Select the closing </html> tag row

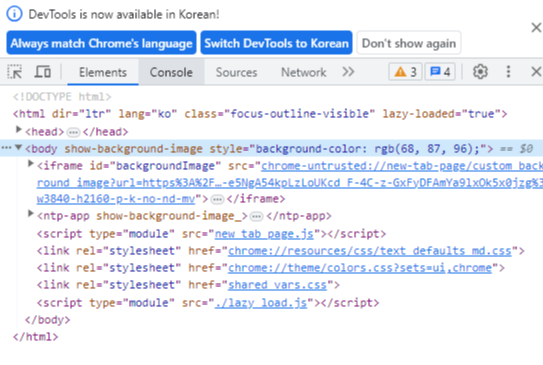click(x=35, y=337)
